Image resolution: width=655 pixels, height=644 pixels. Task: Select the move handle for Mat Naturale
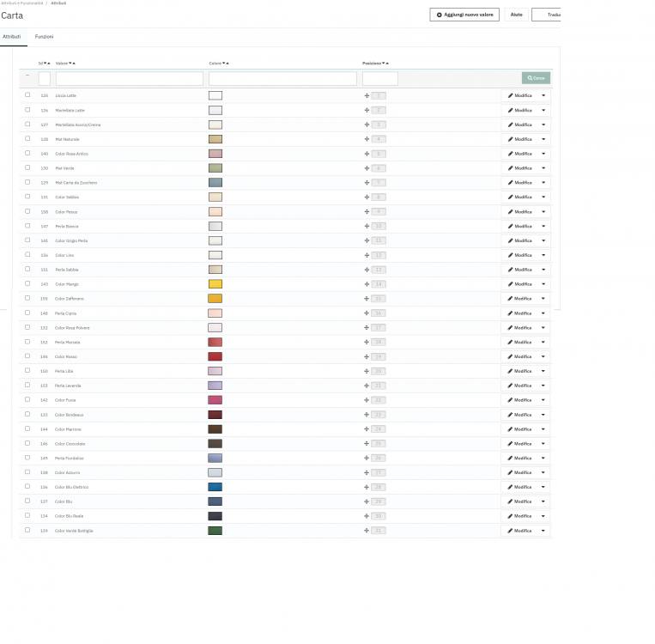point(367,139)
